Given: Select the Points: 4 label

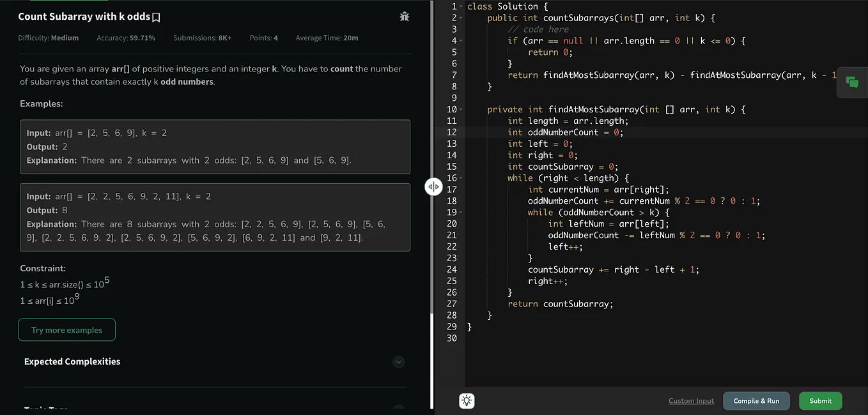Looking at the screenshot, I should pyautogui.click(x=263, y=38).
